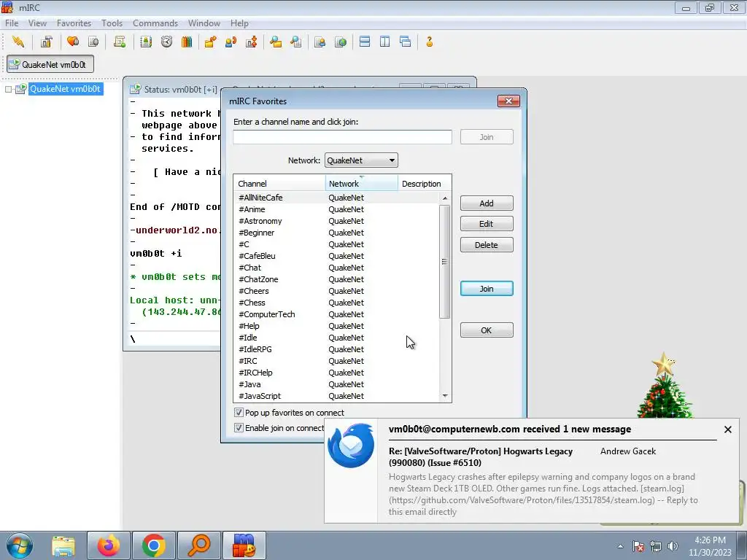Open the Commands menu
The width and height of the screenshot is (747, 560).
tap(155, 23)
